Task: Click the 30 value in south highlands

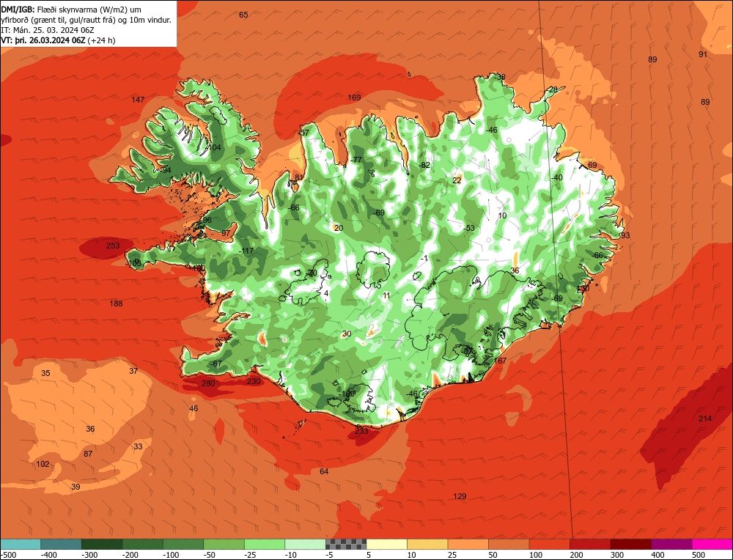Action: (x=347, y=334)
